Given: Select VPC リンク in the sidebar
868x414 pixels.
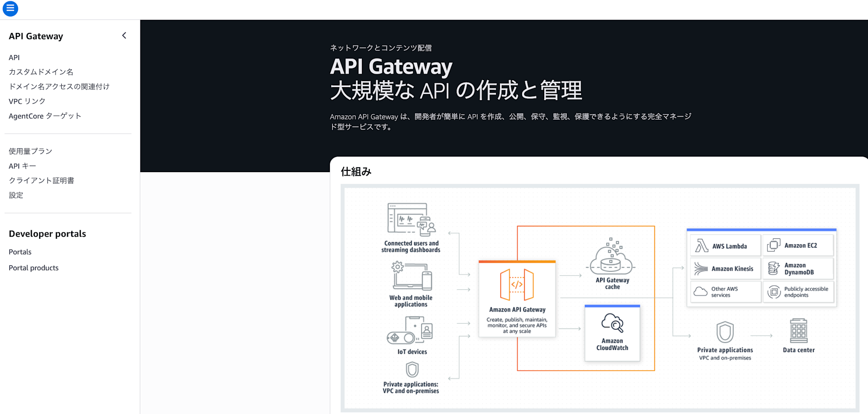Looking at the screenshot, I should (x=27, y=101).
